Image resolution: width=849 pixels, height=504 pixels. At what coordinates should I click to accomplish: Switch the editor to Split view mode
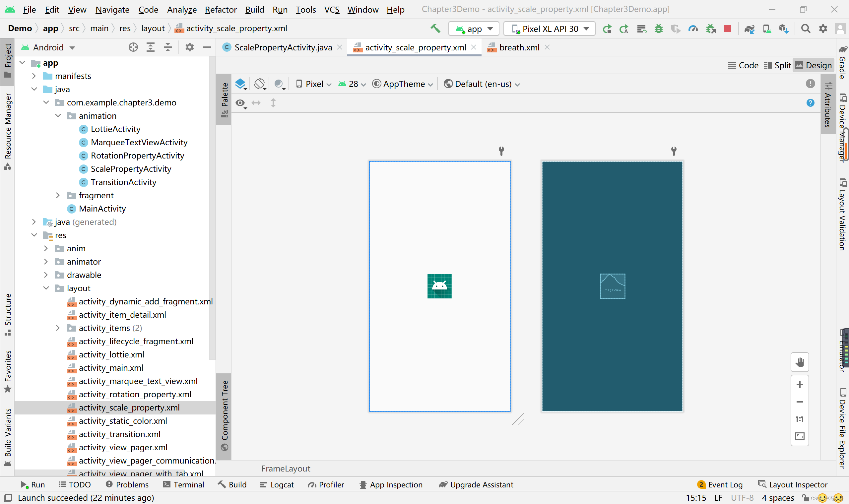[x=778, y=65]
